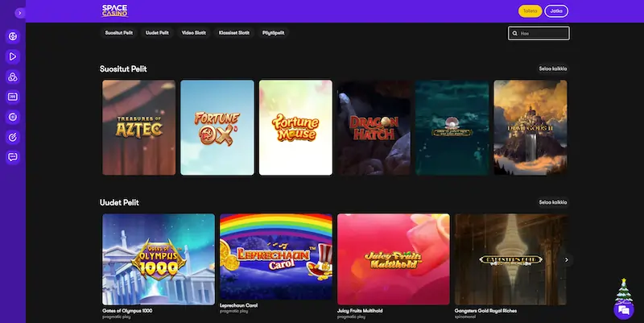
Task: Click Selaa kaikkia for Uudet Pelit
Action: (x=553, y=202)
